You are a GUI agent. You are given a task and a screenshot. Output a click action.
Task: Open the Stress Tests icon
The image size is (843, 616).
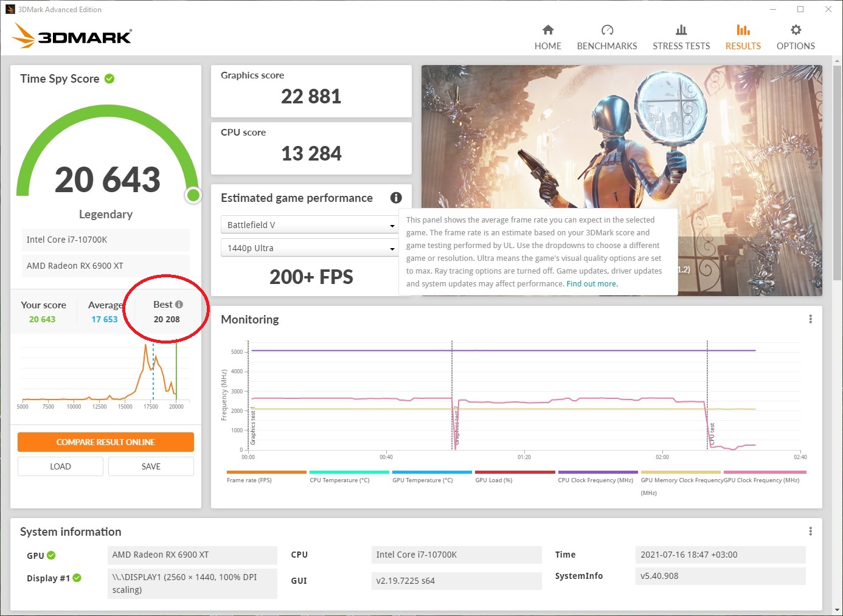pyautogui.click(x=681, y=30)
